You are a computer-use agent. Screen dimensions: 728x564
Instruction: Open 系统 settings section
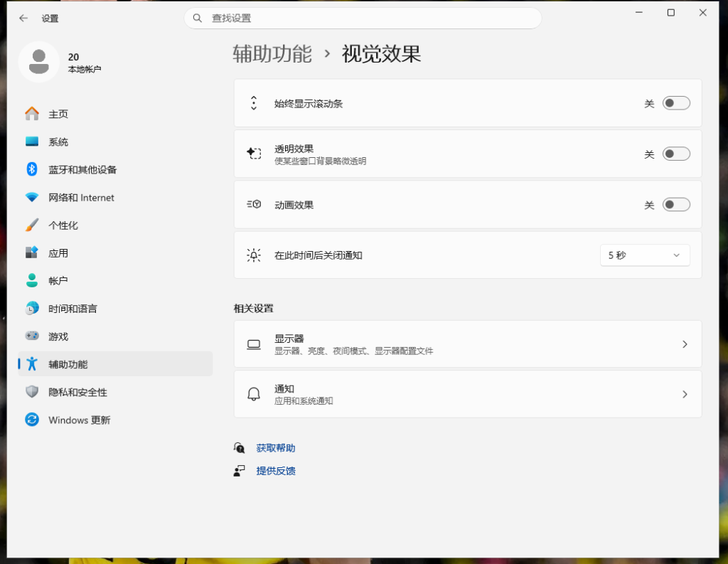(115, 142)
